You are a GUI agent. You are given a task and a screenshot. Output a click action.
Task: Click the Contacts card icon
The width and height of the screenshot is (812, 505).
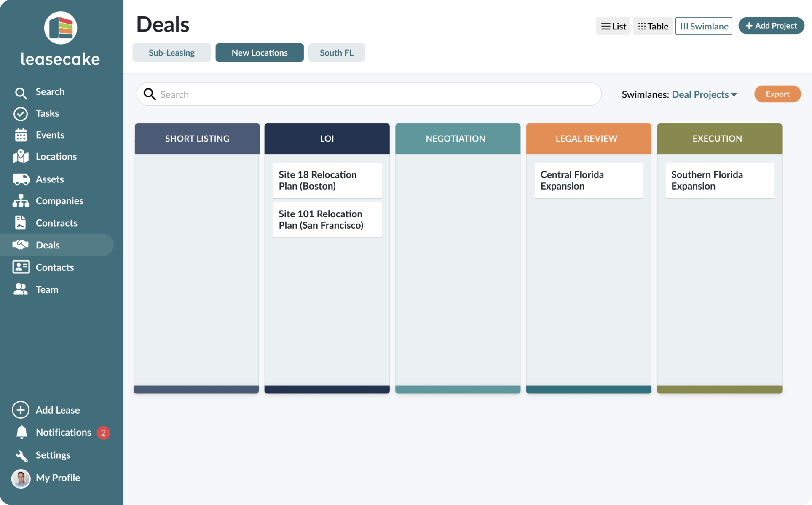pos(21,267)
